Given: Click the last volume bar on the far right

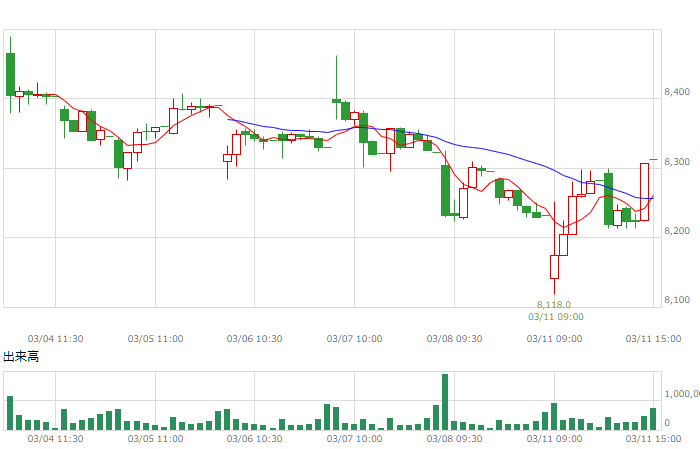Looking at the screenshot, I should (653, 419).
